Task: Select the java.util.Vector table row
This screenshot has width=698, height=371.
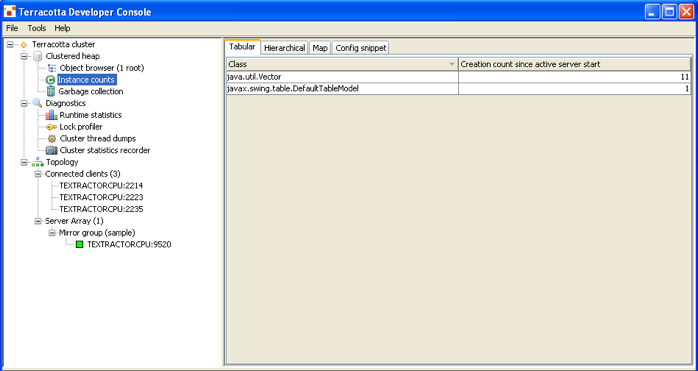Action: pos(459,77)
